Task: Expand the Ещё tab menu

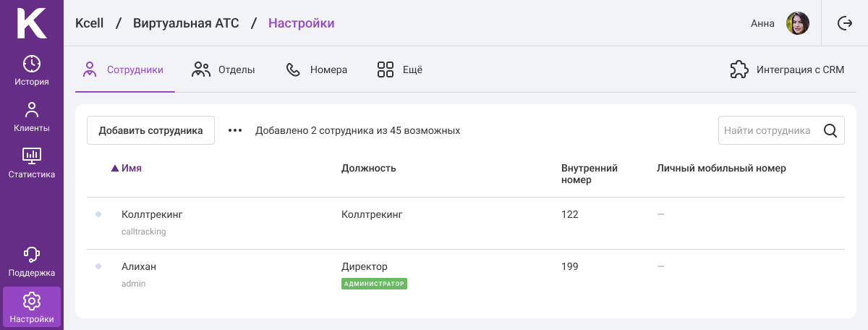Action: (400, 70)
